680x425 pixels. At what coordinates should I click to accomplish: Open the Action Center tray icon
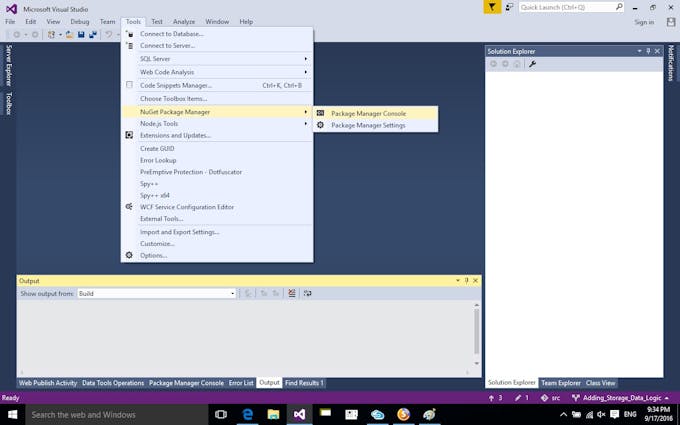pos(614,415)
